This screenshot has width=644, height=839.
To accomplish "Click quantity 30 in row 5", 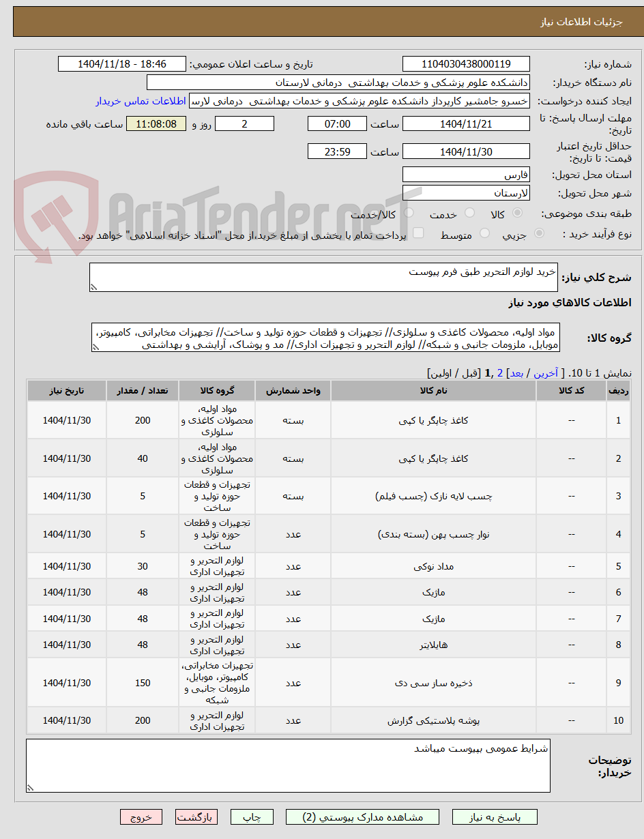I will click(x=143, y=566).
